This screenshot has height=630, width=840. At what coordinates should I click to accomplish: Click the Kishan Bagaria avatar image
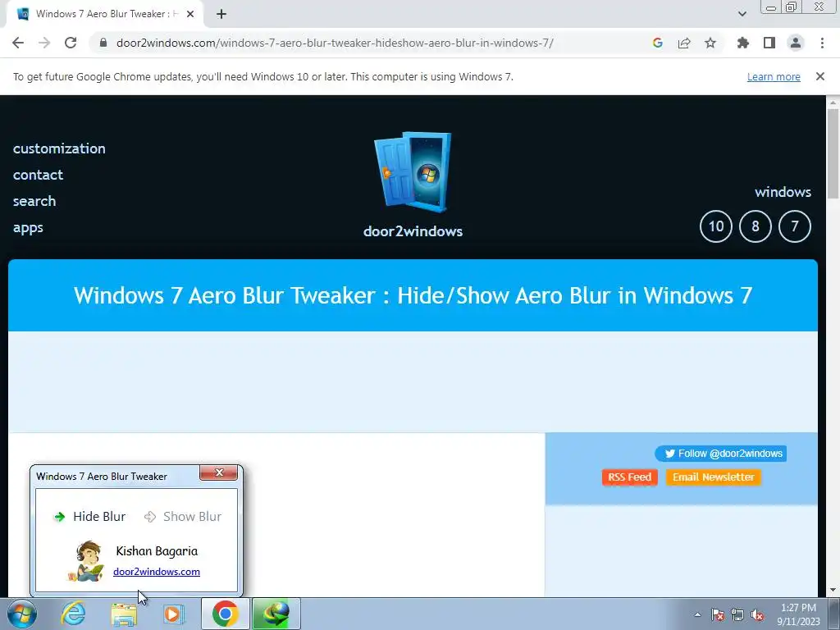(x=87, y=561)
